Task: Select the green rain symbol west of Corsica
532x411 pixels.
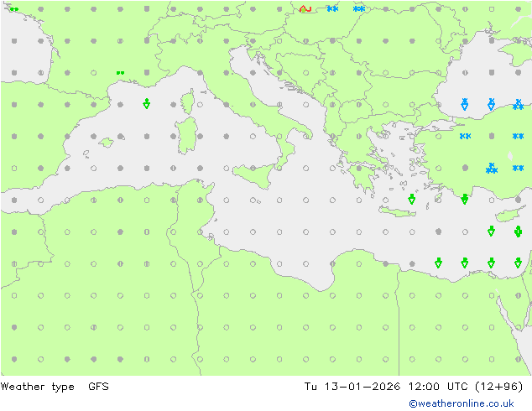Action: (147, 103)
